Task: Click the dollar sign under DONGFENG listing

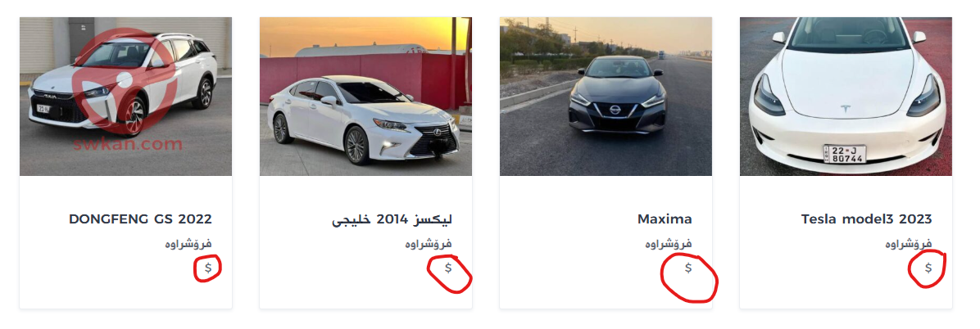Action: tap(209, 268)
